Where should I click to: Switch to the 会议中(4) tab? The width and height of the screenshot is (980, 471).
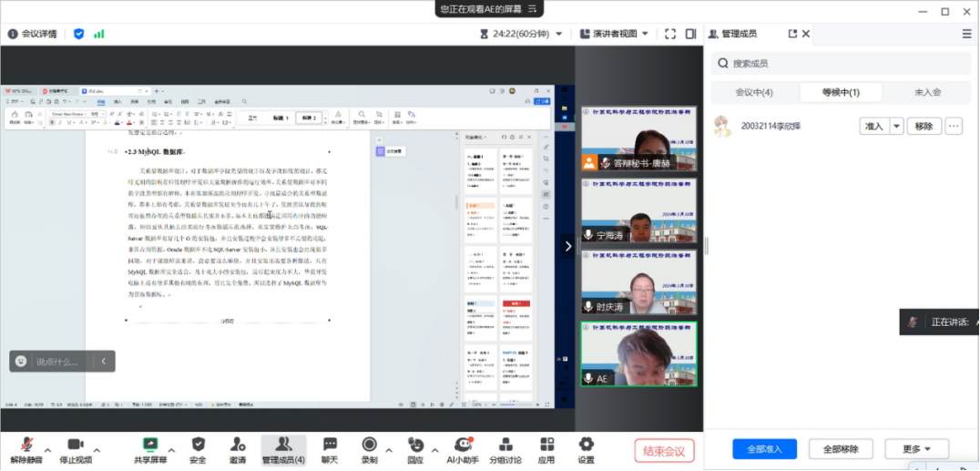click(754, 92)
